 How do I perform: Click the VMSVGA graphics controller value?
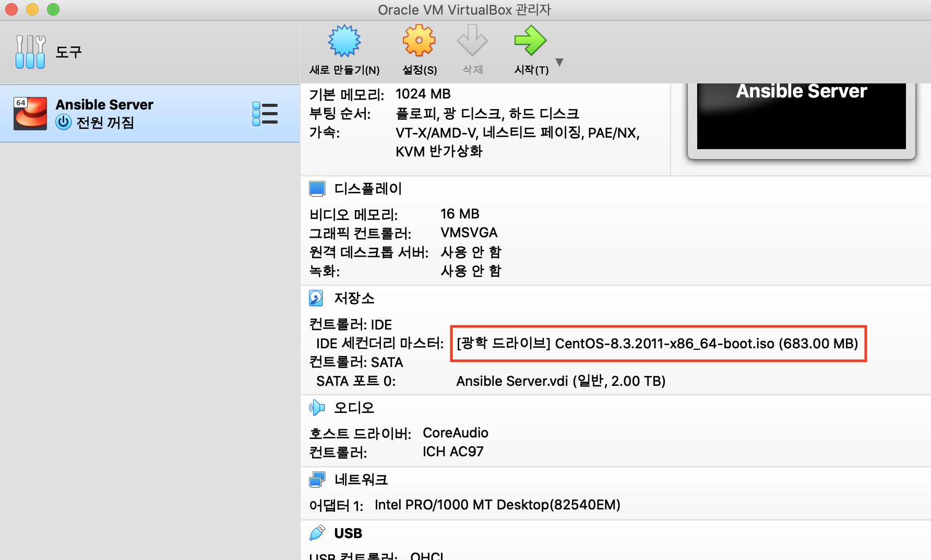point(469,233)
